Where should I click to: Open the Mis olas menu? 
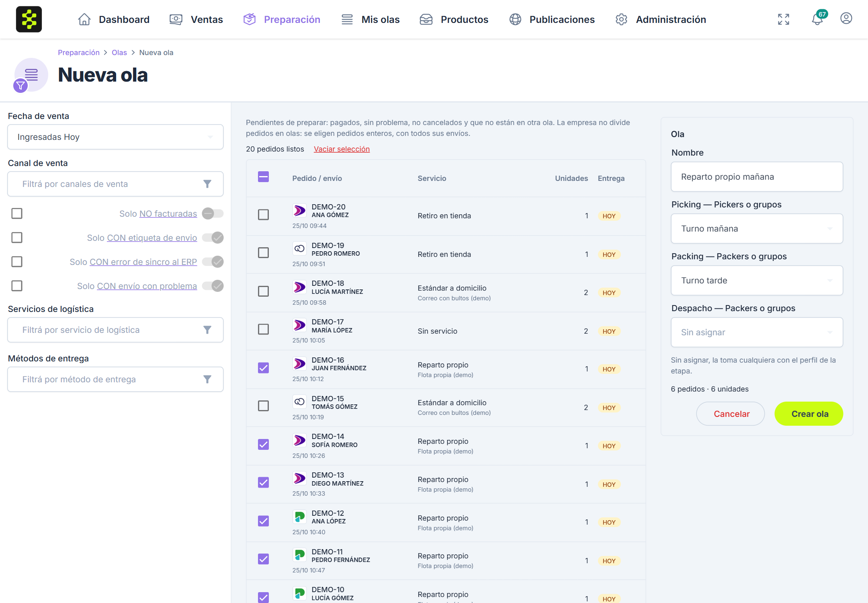pyautogui.click(x=370, y=19)
